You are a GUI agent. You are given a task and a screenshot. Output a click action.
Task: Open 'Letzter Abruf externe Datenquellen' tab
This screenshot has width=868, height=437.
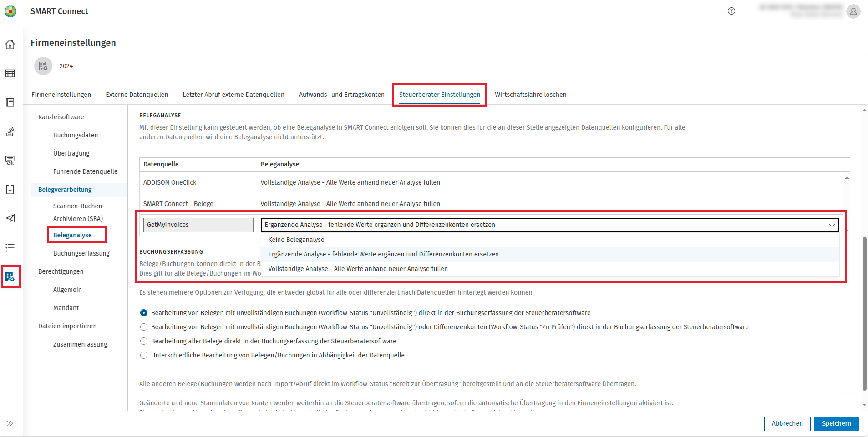click(233, 95)
